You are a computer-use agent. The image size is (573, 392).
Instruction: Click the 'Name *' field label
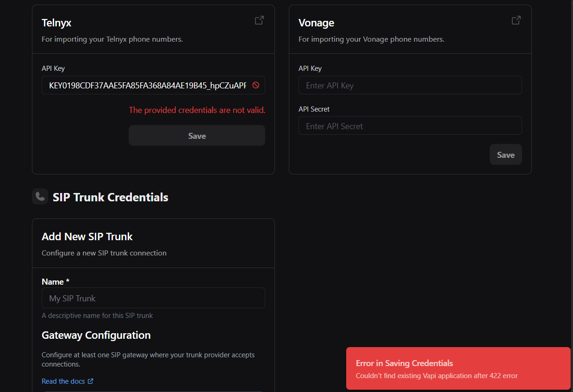(x=56, y=282)
